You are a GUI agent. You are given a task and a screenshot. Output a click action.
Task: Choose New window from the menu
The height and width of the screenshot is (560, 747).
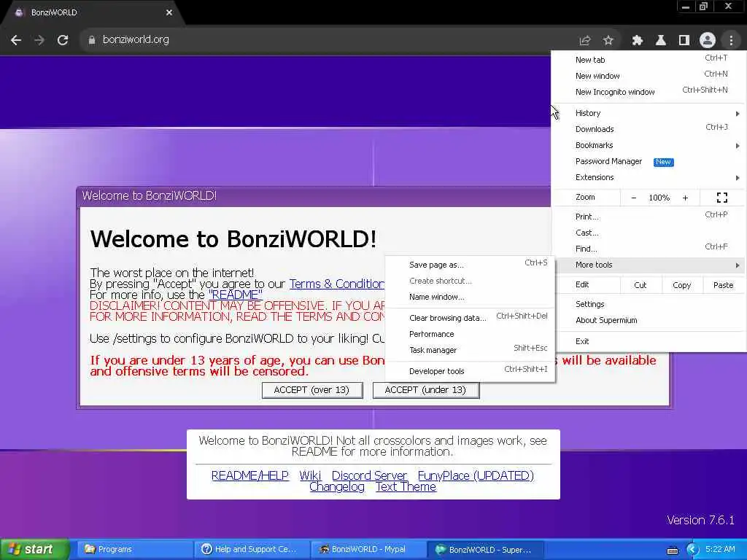tap(649, 76)
